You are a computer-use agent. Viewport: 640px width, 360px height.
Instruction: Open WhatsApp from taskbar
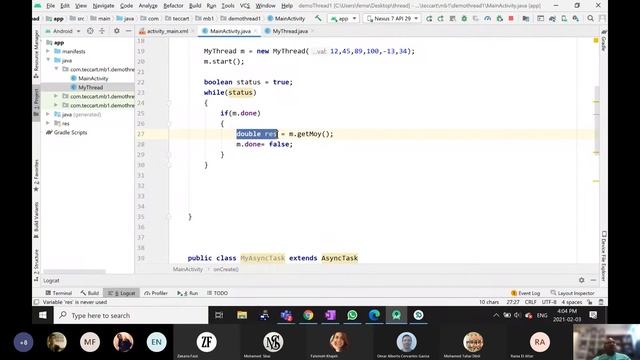[x=352, y=315]
